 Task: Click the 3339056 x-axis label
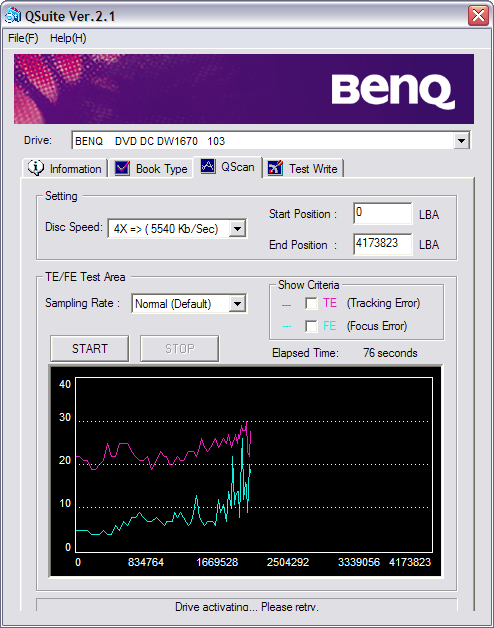[359, 562]
